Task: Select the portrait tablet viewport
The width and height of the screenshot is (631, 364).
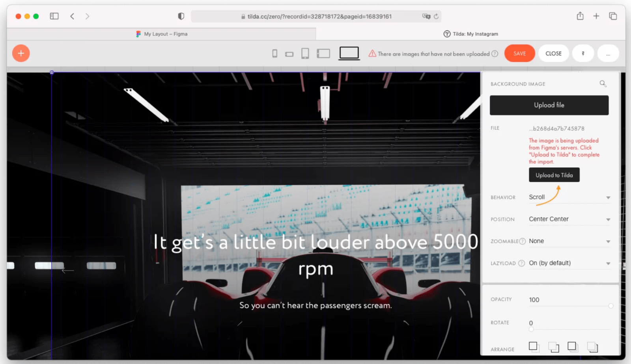Action: click(305, 54)
